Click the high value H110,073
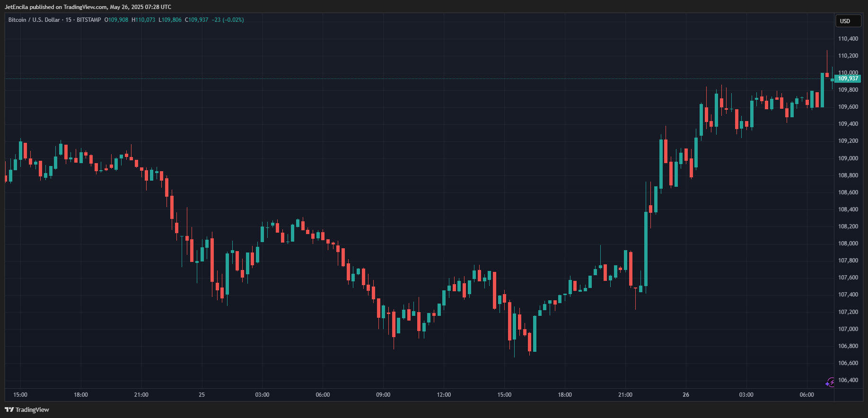 (143, 20)
